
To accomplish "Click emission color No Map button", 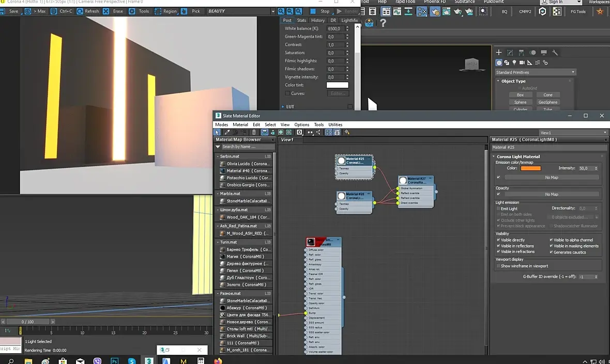I will (x=552, y=178).
